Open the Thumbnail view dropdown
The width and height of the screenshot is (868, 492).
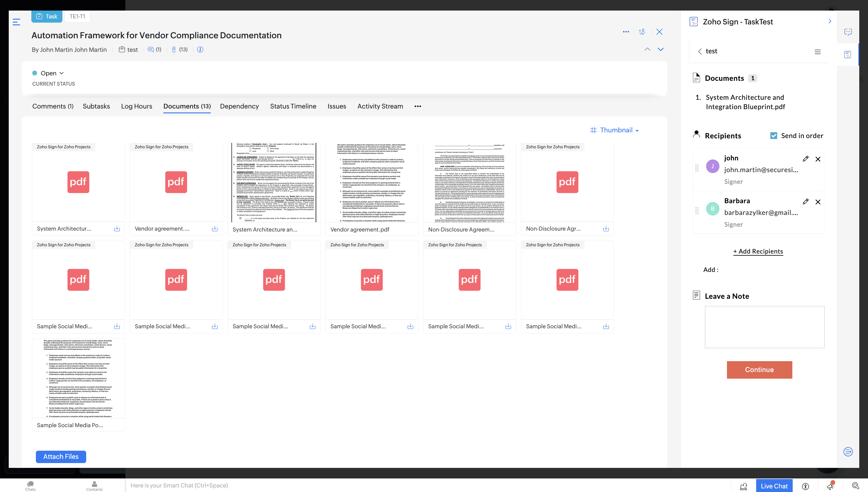coord(614,130)
